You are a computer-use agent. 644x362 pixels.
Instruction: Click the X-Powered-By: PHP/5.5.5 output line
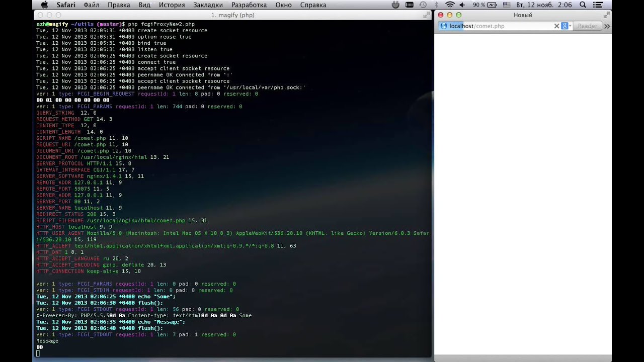(144, 315)
